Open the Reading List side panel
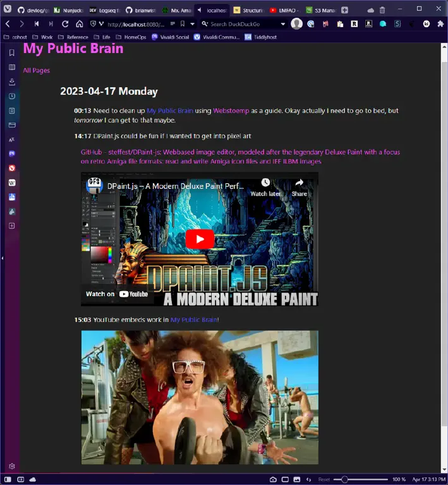 [12, 67]
